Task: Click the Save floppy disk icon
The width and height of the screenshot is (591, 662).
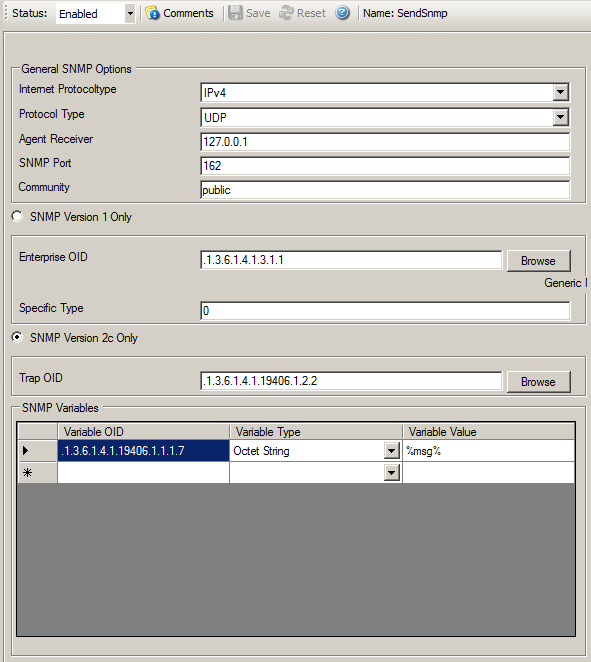Action: (235, 13)
